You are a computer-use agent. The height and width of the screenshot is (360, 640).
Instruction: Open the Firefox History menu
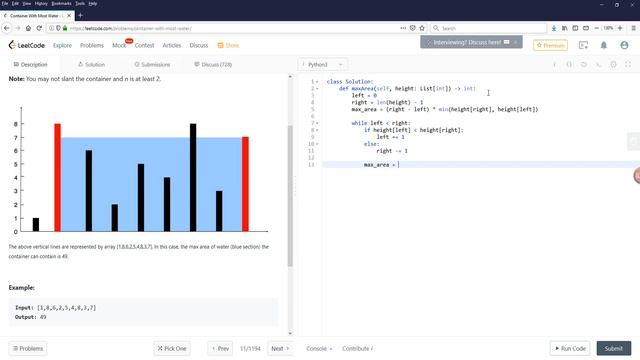(x=41, y=3)
